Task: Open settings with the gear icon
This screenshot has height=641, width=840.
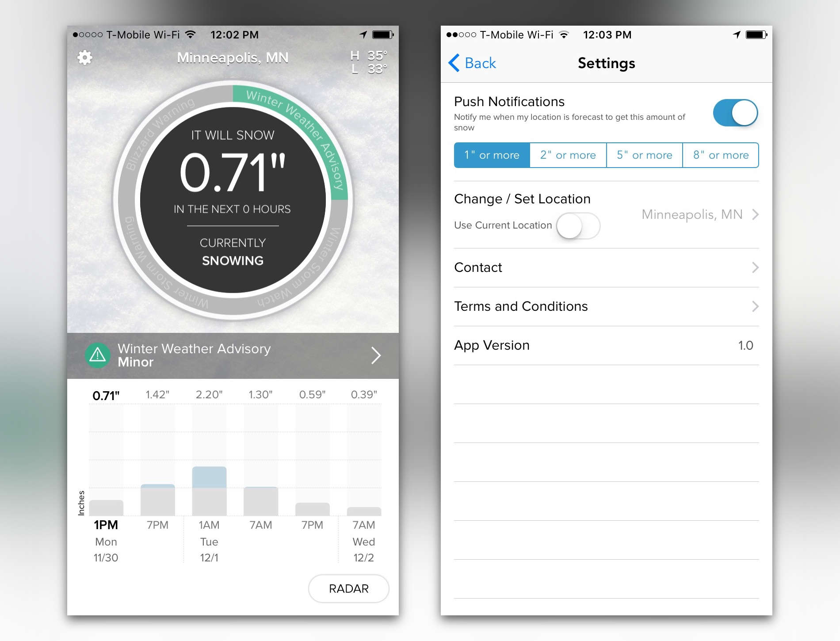Action: (x=85, y=57)
